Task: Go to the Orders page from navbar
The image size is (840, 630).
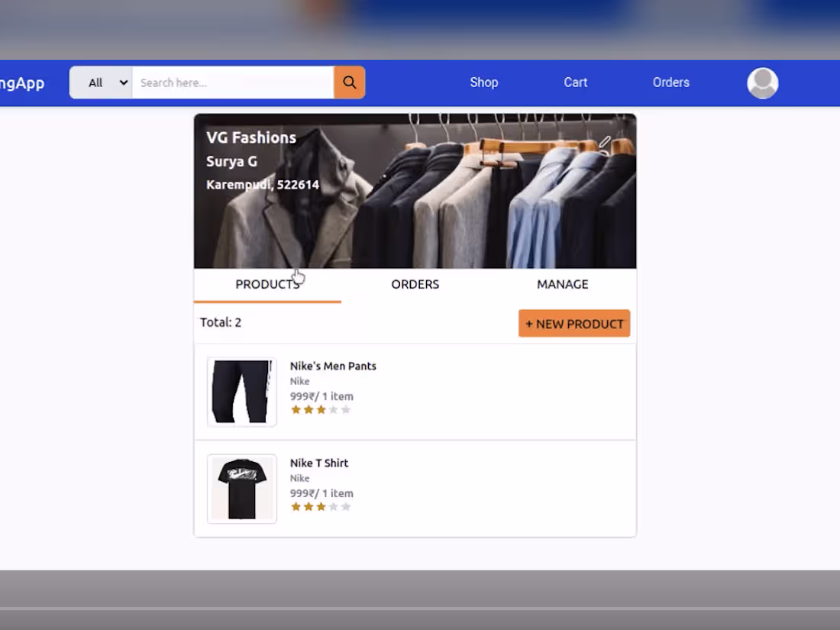Action: point(670,82)
